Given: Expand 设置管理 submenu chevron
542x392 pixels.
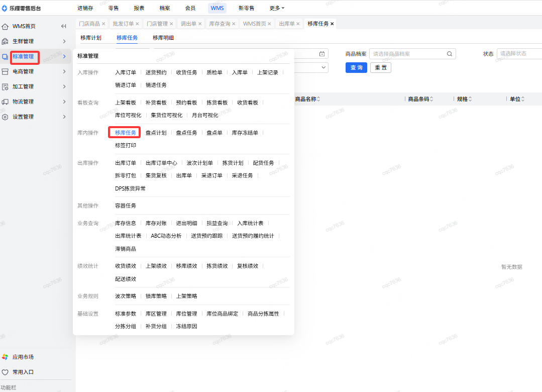Looking at the screenshot, I should coord(64,117).
